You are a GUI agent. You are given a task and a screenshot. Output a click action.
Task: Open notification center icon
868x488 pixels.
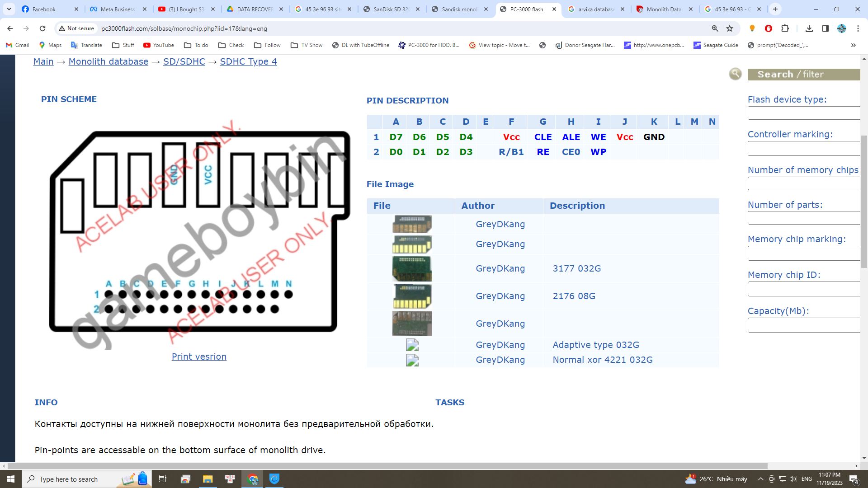tap(854, 479)
